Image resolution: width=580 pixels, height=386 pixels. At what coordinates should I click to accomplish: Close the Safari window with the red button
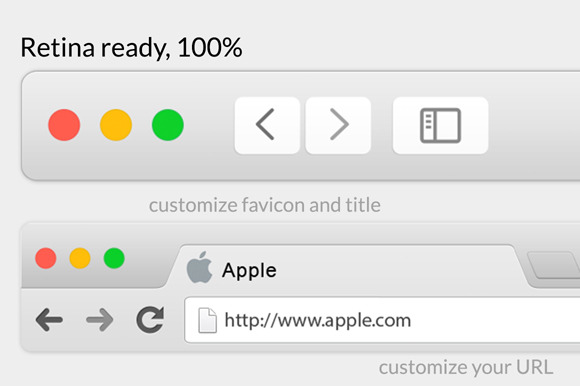point(64,125)
